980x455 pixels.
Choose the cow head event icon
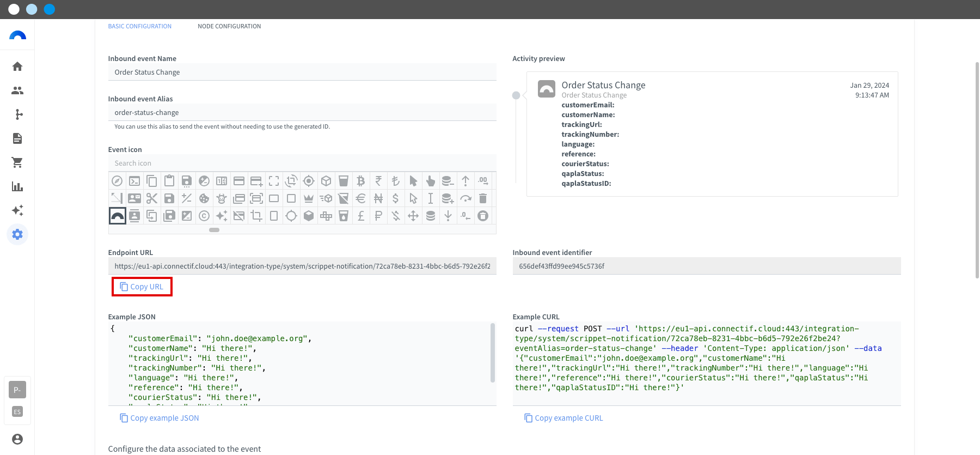[222, 198]
